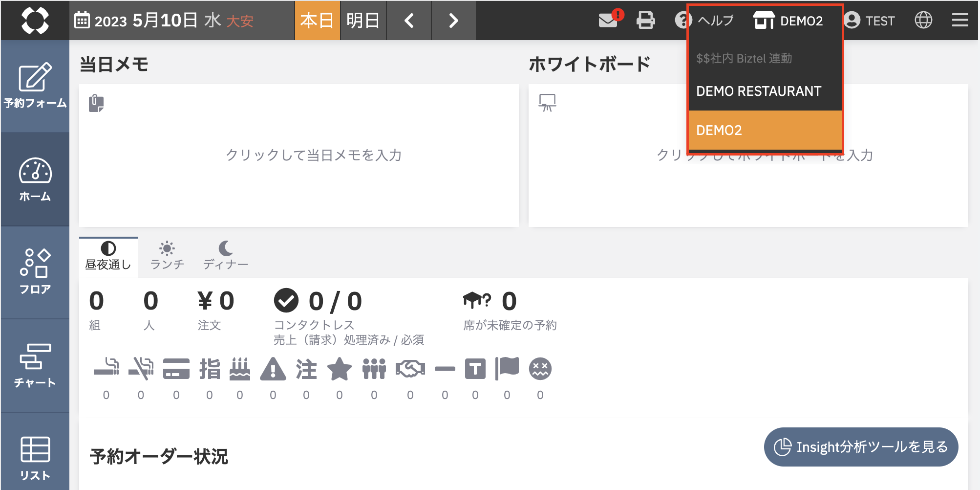
Task: Open the calendar date picker
Action: tap(82, 21)
